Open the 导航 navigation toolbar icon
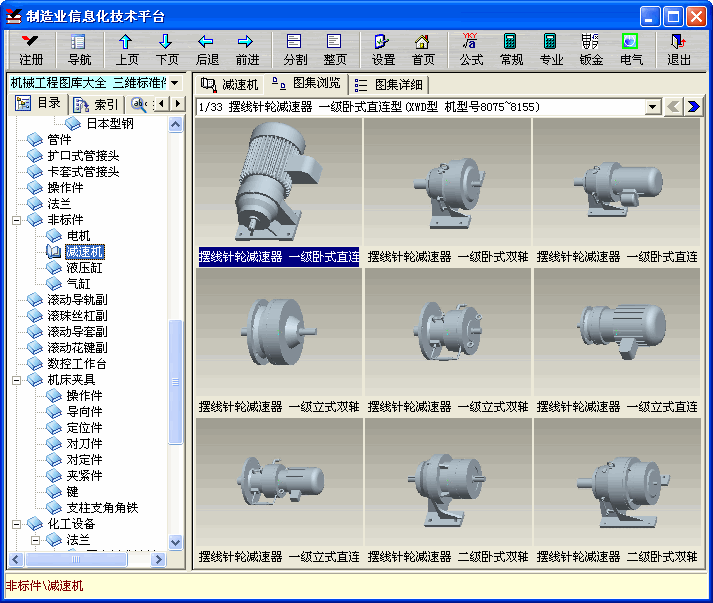Image resolution: width=713 pixels, height=603 pixels. click(79, 49)
